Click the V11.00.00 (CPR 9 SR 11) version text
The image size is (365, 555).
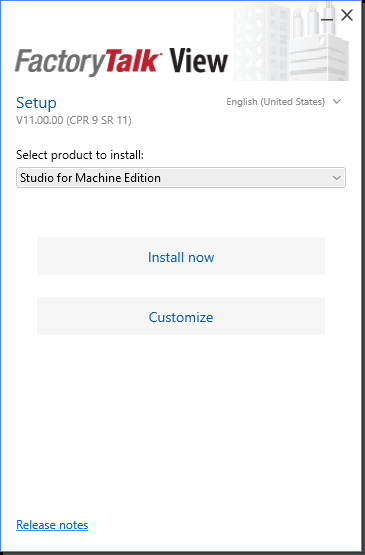[x=74, y=120]
